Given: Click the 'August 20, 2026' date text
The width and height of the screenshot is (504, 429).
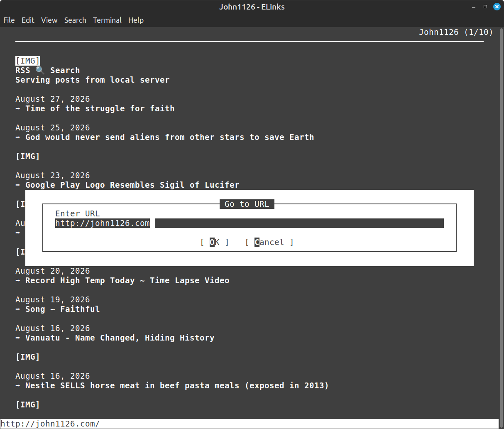Looking at the screenshot, I should click(x=53, y=271).
